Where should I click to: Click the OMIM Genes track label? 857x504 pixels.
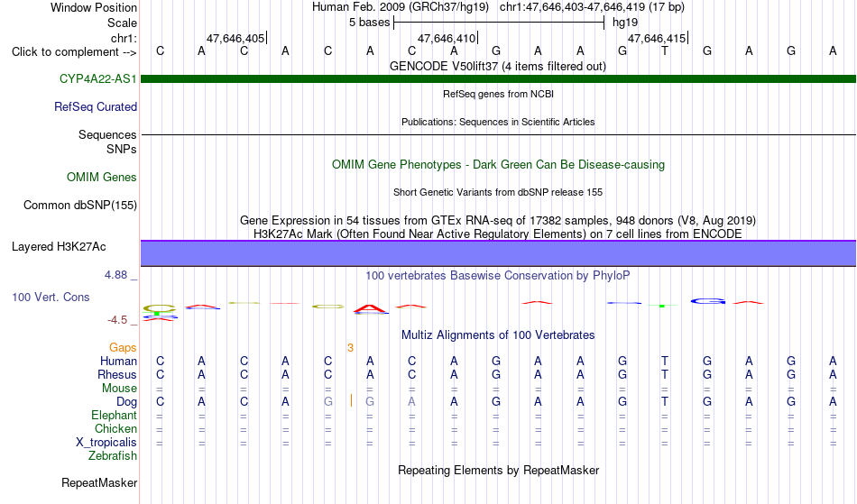[101, 177]
